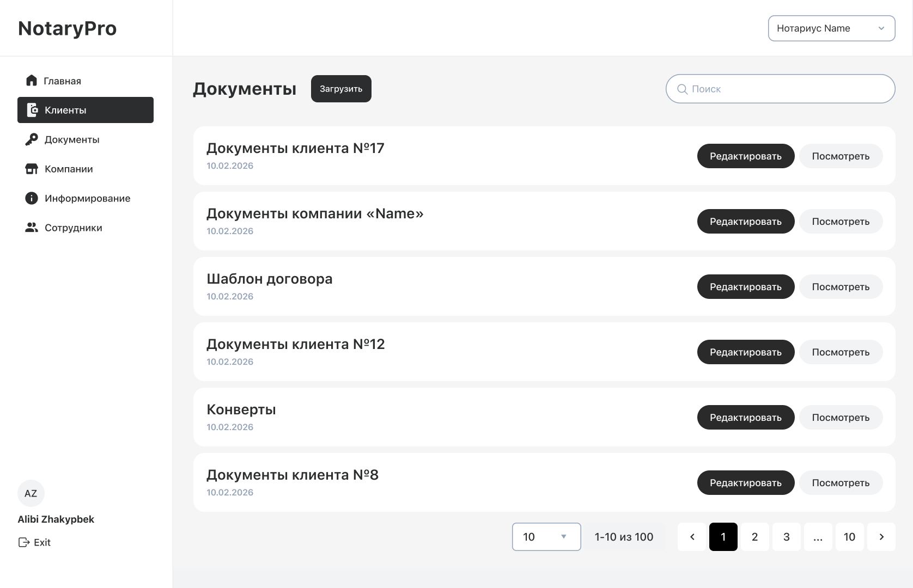Go to the previous page arrow
The image size is (913, 588).
pos(692,537)
